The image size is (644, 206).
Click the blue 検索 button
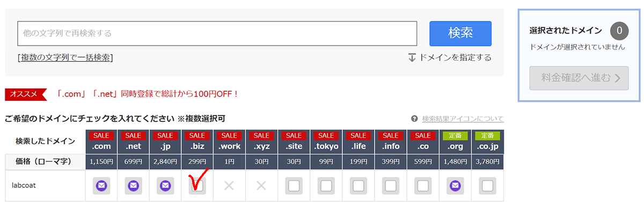click(x=460, y=34)
